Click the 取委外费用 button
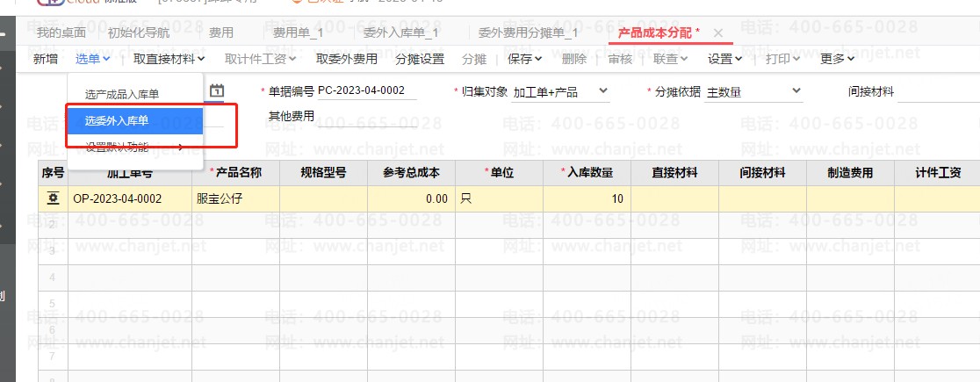The width and height of the screenshot is (980, 382). click(x=347, y=59)
